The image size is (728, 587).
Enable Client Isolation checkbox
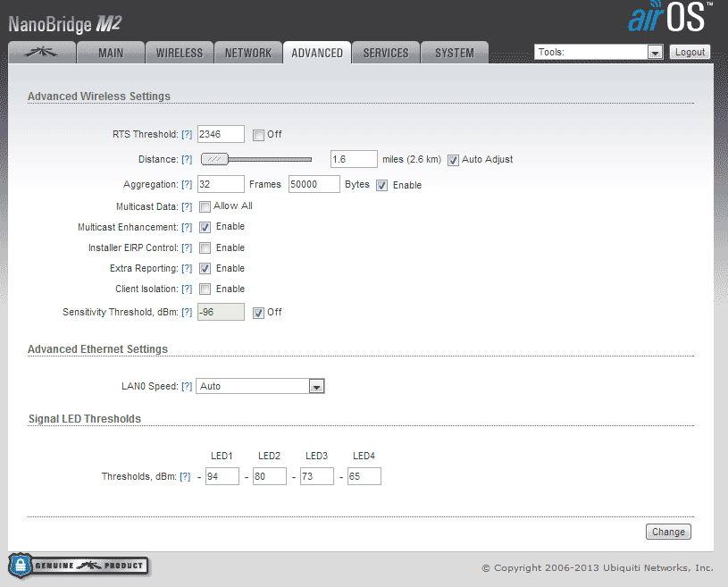click(205, 289)
